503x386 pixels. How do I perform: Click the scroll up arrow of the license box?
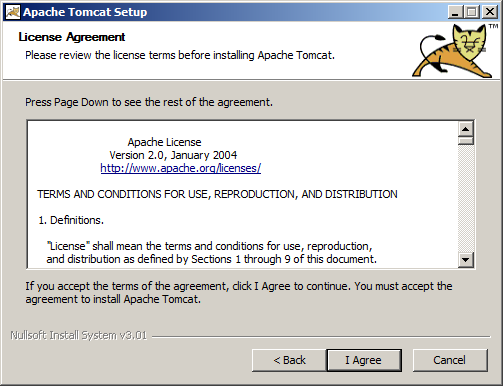pyautogui.click(x=466, y=129)
